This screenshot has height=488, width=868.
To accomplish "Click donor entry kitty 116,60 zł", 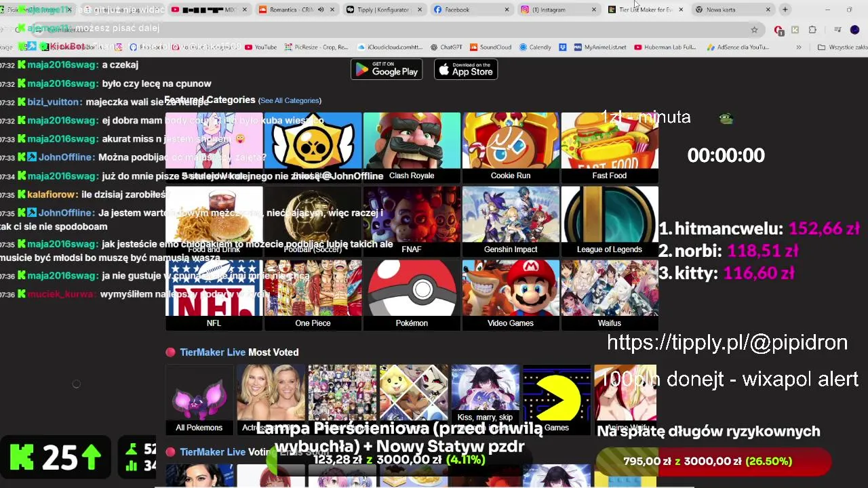I will [726, 273].
